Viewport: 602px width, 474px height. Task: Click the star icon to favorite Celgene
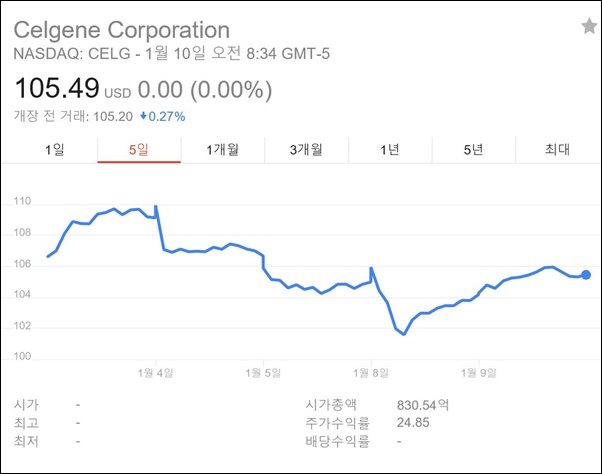coord(589,27)
